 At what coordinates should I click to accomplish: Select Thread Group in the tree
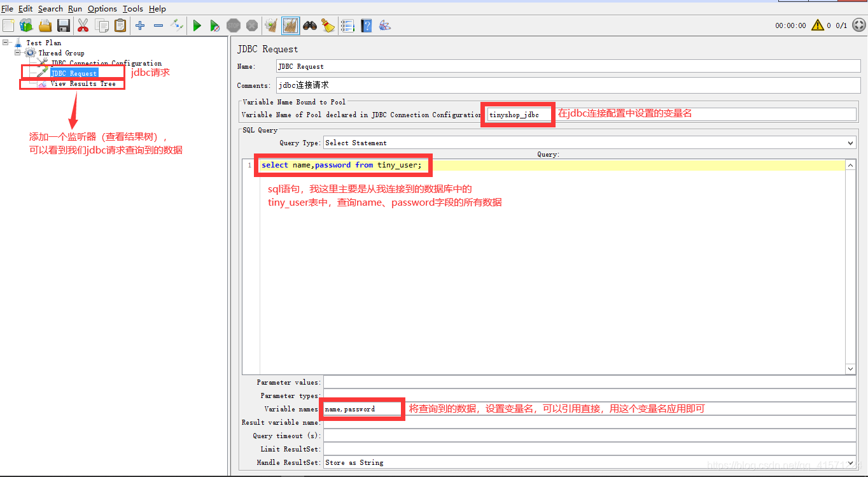click(x=61, y=53)
